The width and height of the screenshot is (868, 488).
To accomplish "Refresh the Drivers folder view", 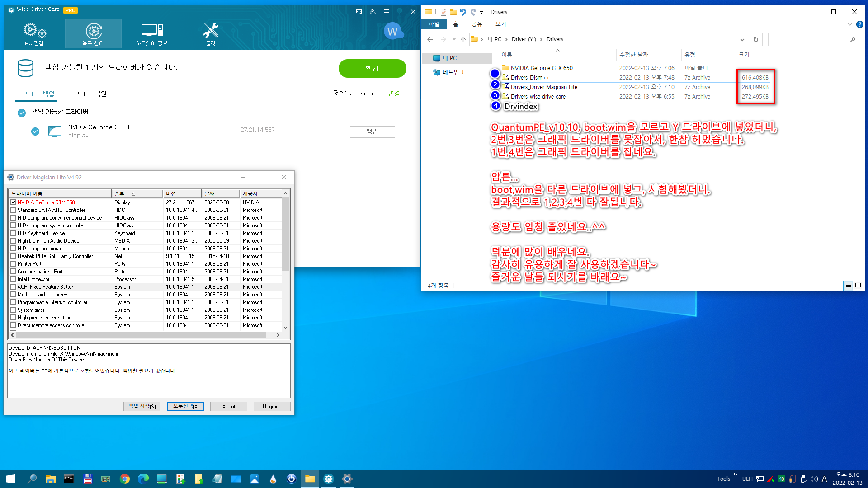I will [755, 39].
